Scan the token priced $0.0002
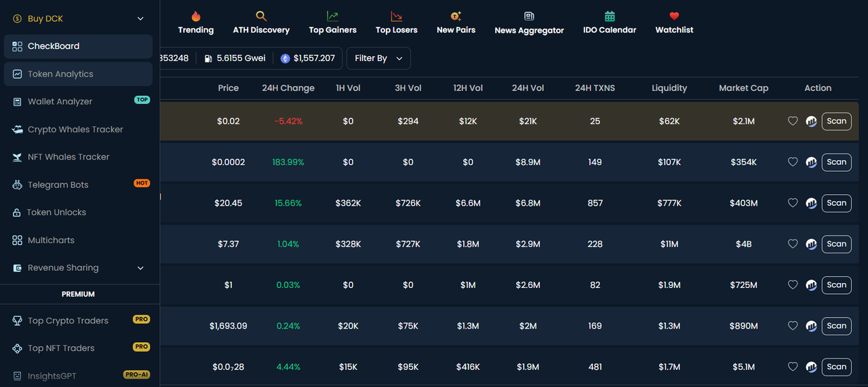The width and height of the screenshot is (868, 387). pyautogui.click(x=837, y=162)
